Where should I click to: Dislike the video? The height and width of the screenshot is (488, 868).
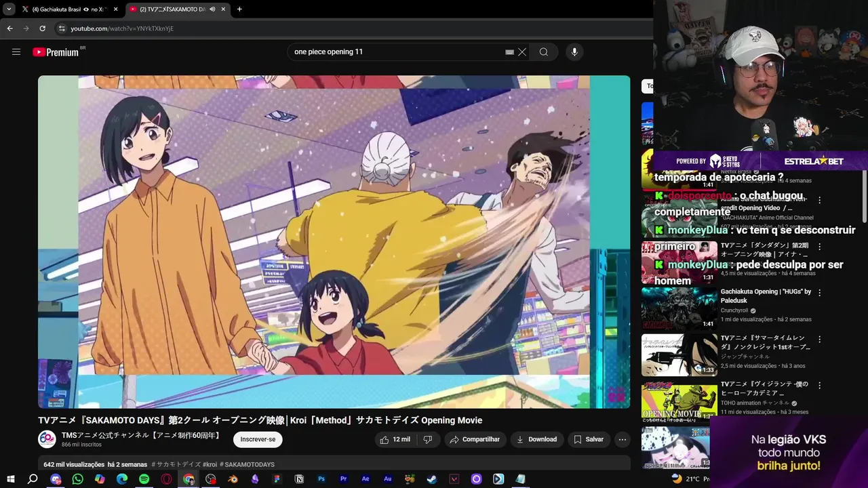pos(427,439)
